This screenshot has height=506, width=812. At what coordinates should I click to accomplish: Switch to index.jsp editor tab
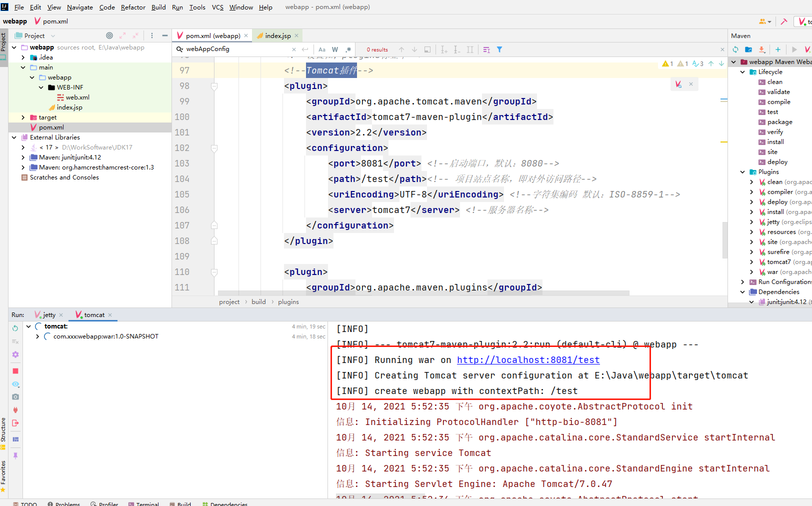(277, 35)
